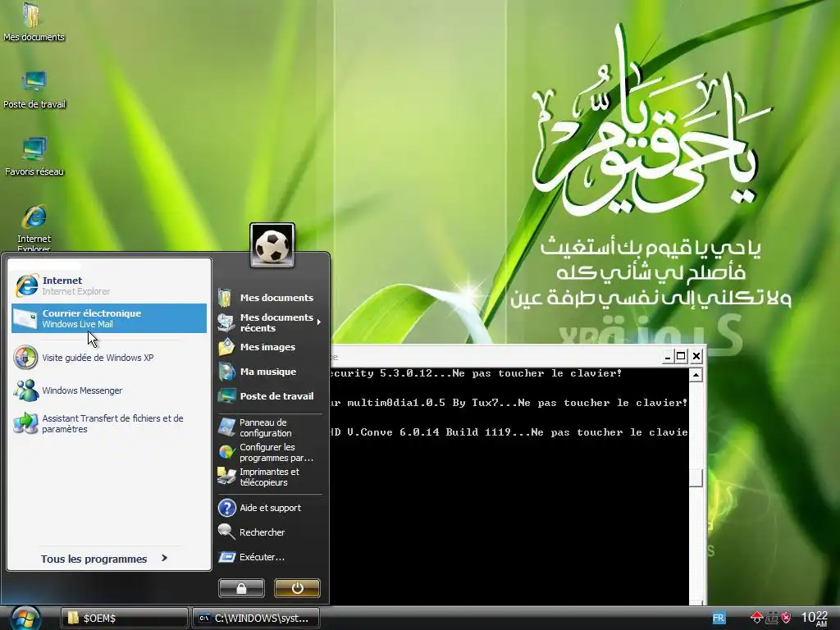Viewport: 840px width, 630px height.
Task: Open Ma musique folder
Action: (x=269, y=372)
